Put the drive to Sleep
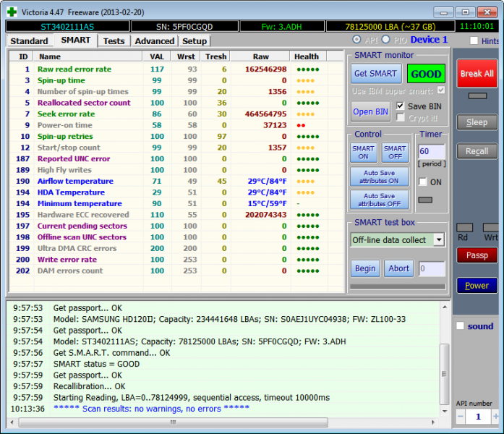 [x=476, y=122]
